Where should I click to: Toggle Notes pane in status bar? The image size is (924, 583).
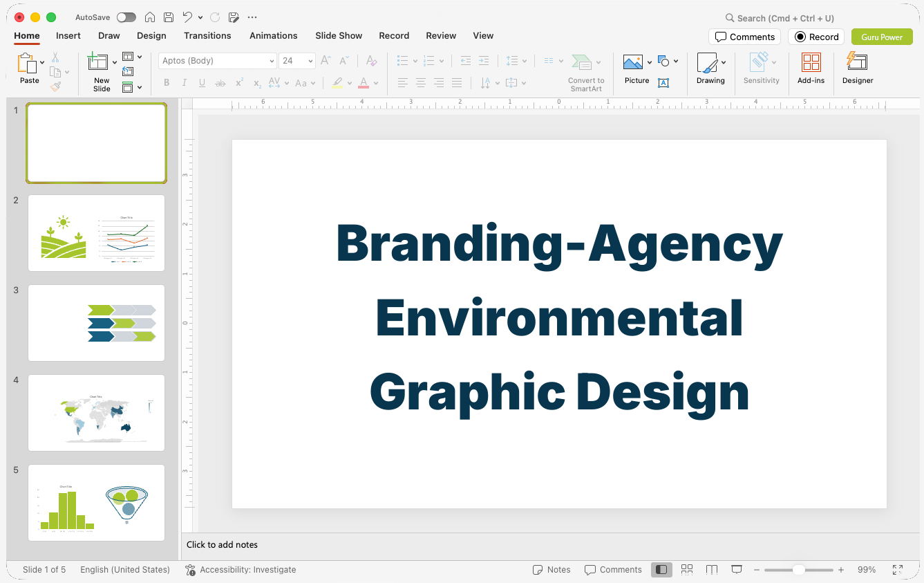551,570
